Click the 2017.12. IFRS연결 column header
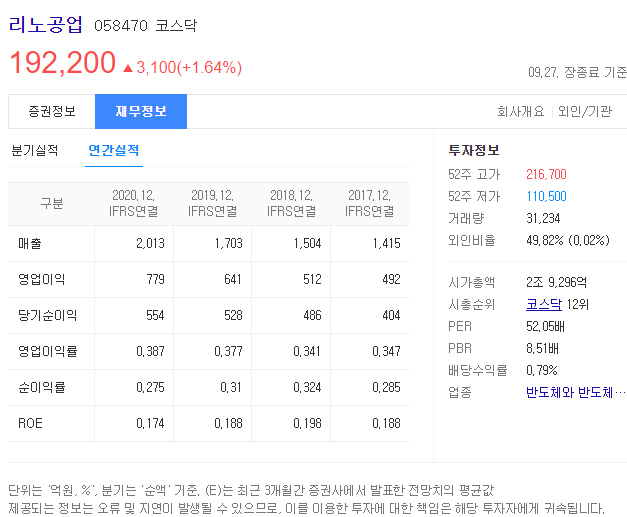The image size is (627, 517). [369, 204]
